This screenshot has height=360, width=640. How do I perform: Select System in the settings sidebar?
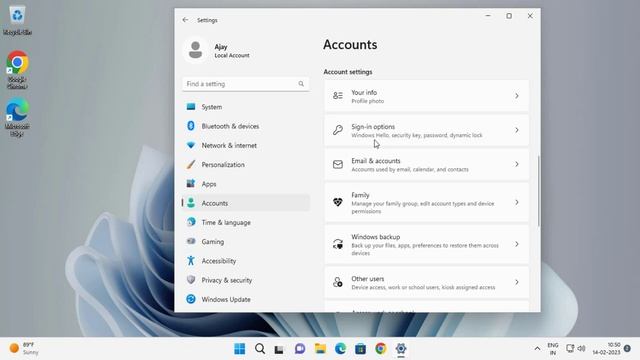click(246, 107)
